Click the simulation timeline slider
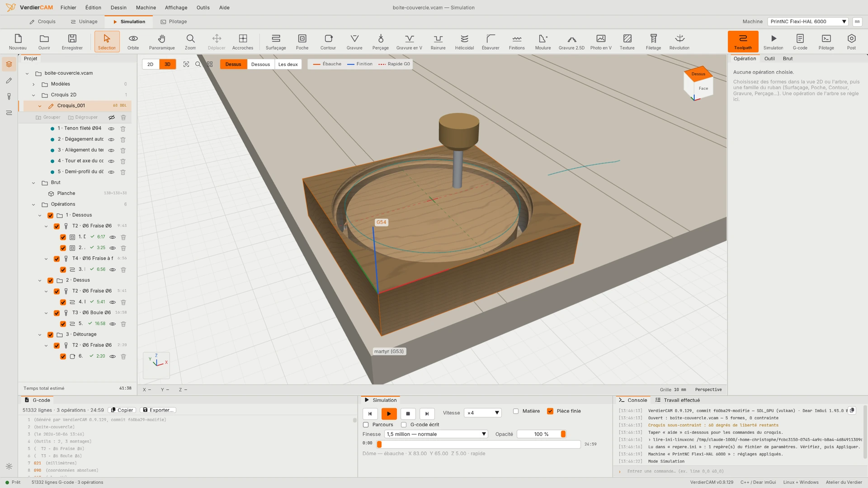Screen dimensions: 868x488 (478, 444)
